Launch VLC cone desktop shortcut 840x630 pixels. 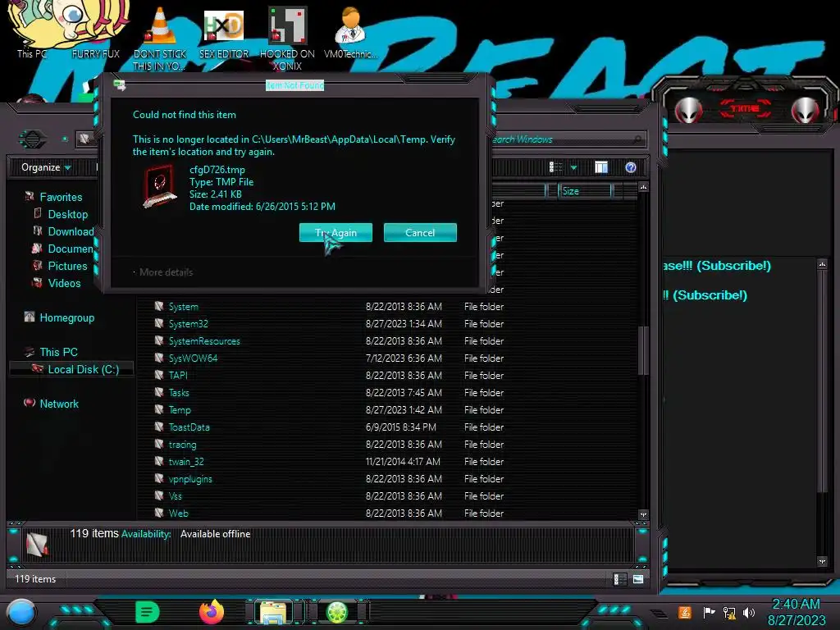pyautogui.click(x=160, y=39)
